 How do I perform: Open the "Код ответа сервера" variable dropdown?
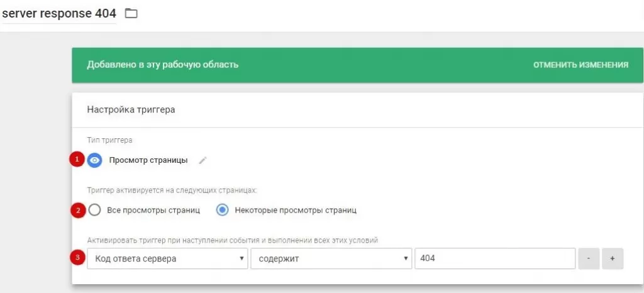click(x=167, y=258)
